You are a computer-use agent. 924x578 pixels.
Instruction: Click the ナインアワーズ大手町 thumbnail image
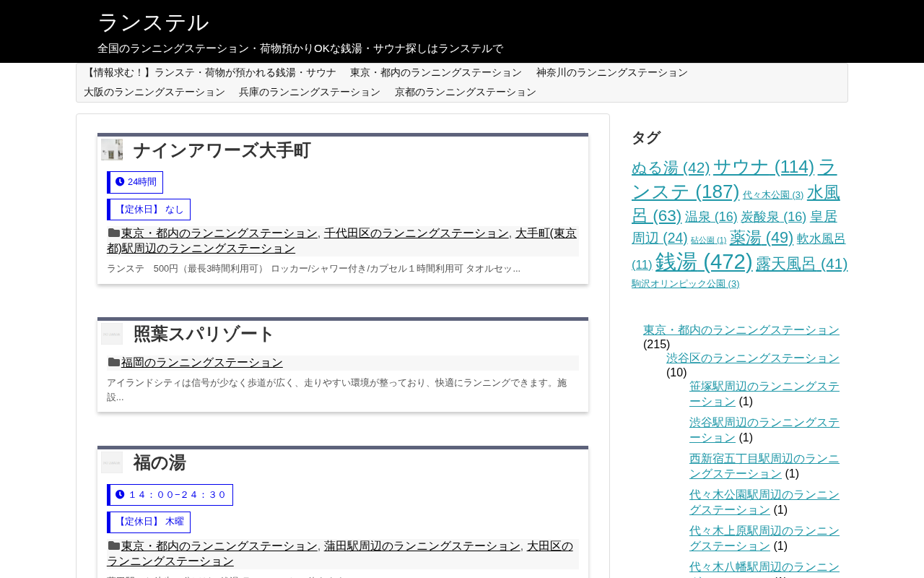pyautogui.click(x=112, y=150)
